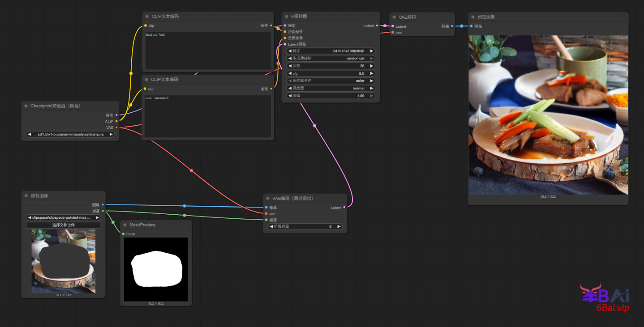The image size is (644, 327).
Task: Collapse the MaskPreview node via its title dot
Action: coord(125,225)
